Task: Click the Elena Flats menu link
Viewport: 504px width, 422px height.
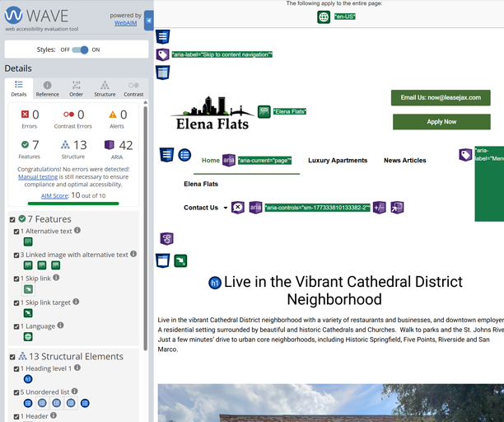Action: [201, 184]
